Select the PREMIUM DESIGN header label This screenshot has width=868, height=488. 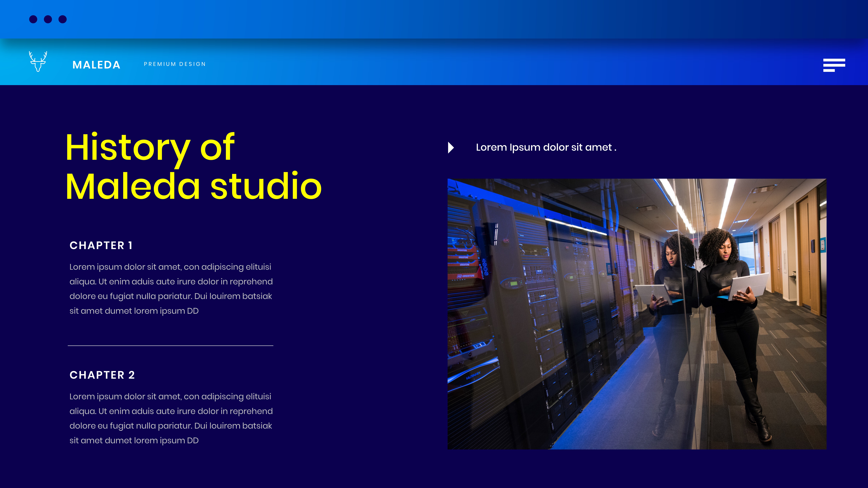tap(175, 64)
